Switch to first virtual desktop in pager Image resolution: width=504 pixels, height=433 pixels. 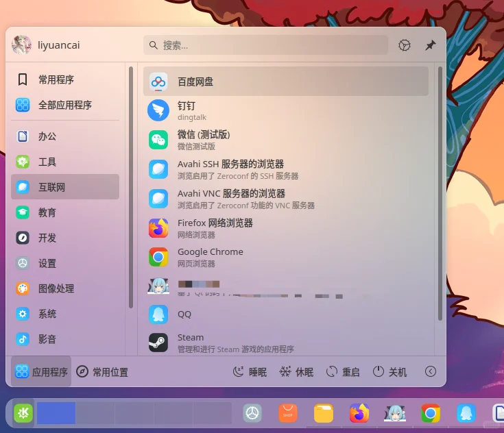click(56, 413)
